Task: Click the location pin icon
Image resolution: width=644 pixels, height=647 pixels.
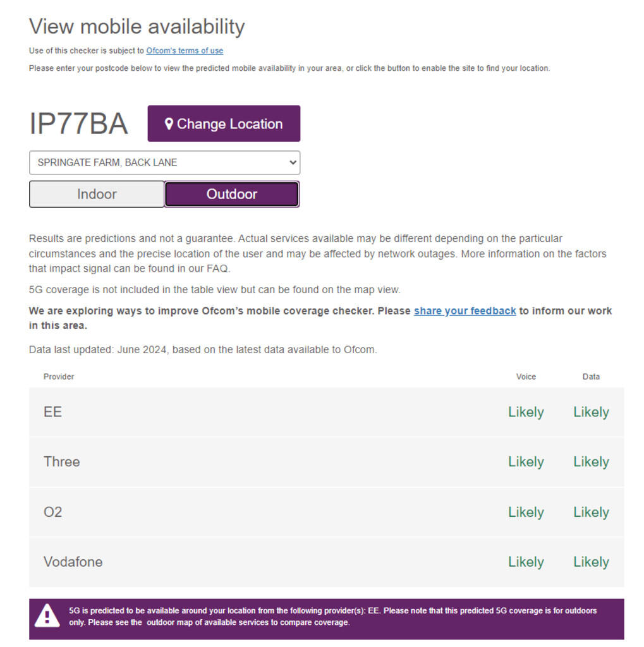Action: point(169,124)
